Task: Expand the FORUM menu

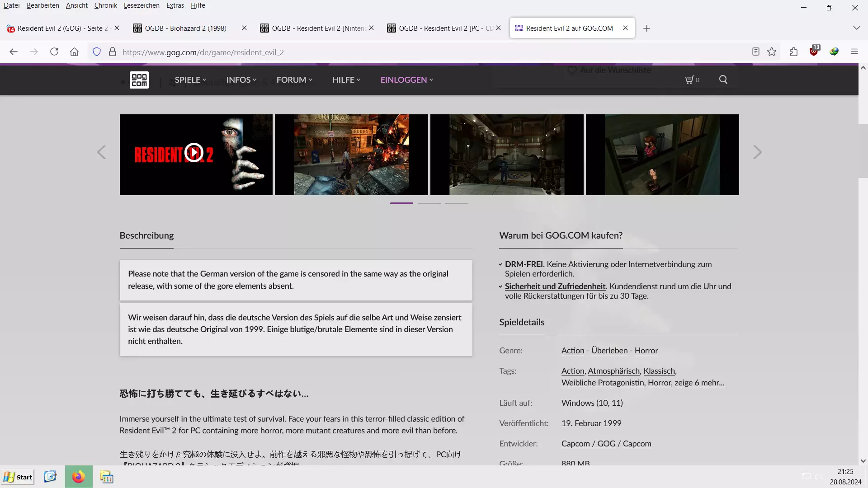Action: click(x=294, y=80)
